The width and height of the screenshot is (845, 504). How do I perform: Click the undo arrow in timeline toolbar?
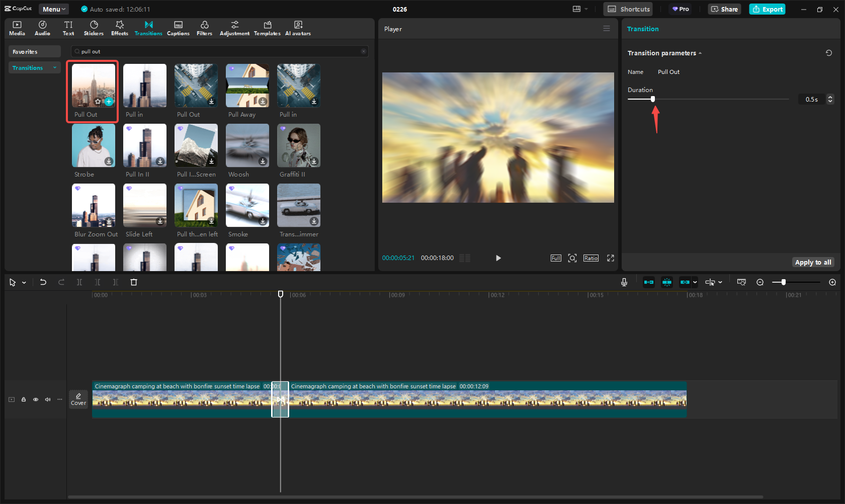43,282
